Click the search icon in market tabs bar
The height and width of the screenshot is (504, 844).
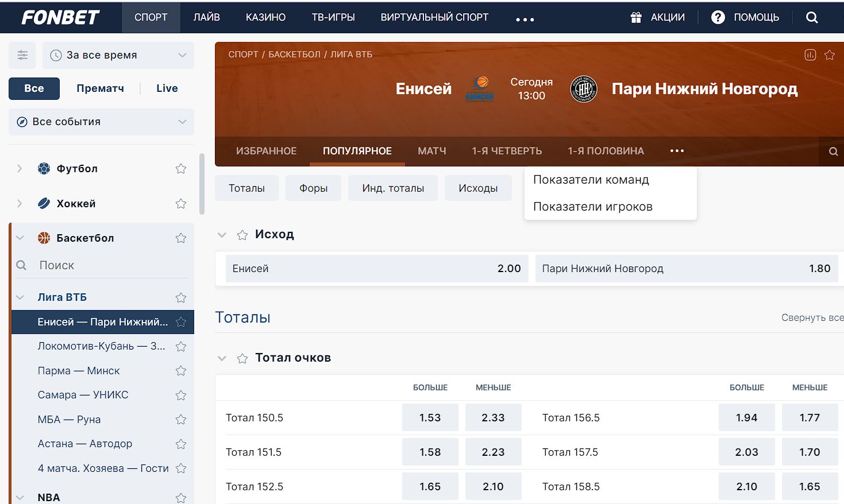point(833,152)
